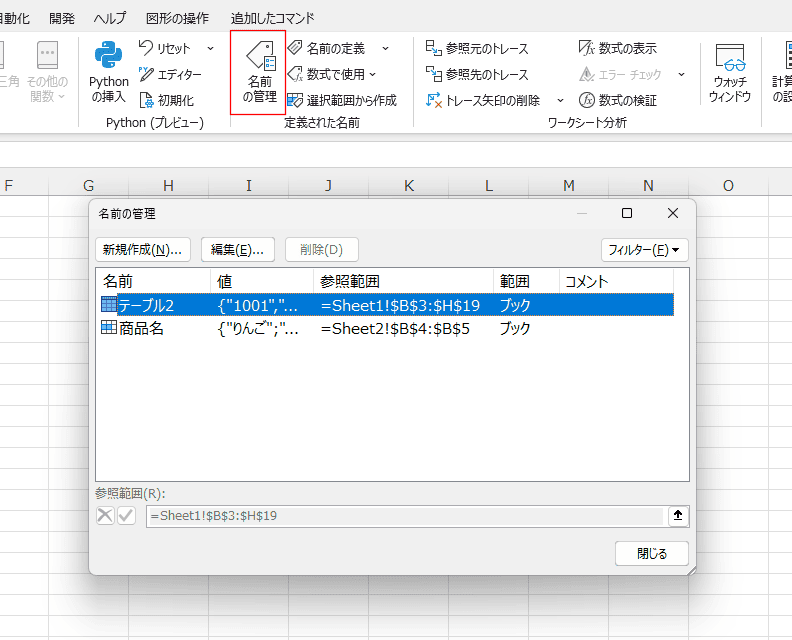Click 選択範囲から作成

(342, 100)
